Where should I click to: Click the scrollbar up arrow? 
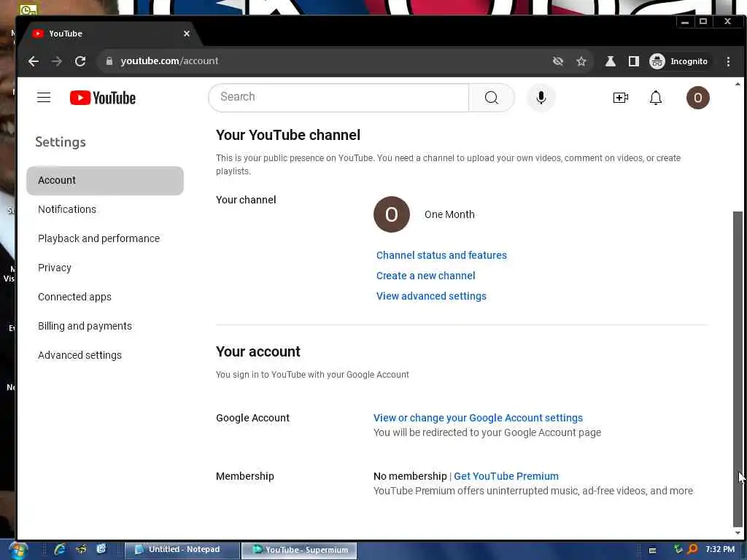(738, 84)
